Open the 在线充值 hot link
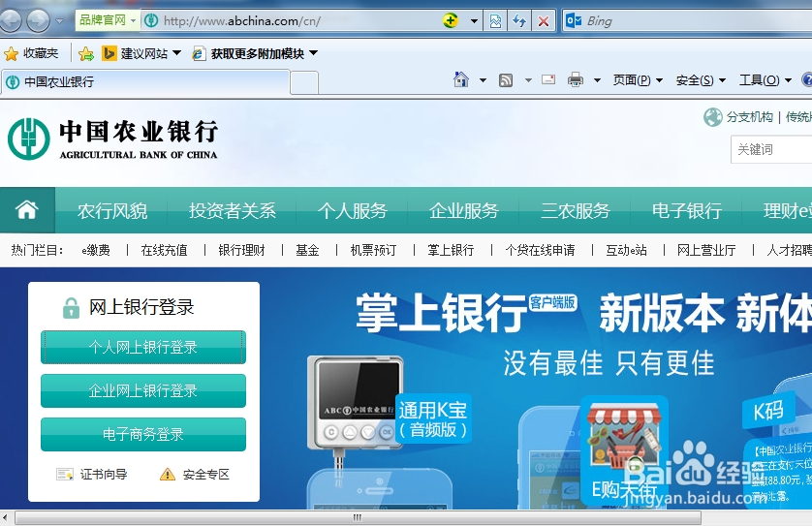 (x=164, y=251)
